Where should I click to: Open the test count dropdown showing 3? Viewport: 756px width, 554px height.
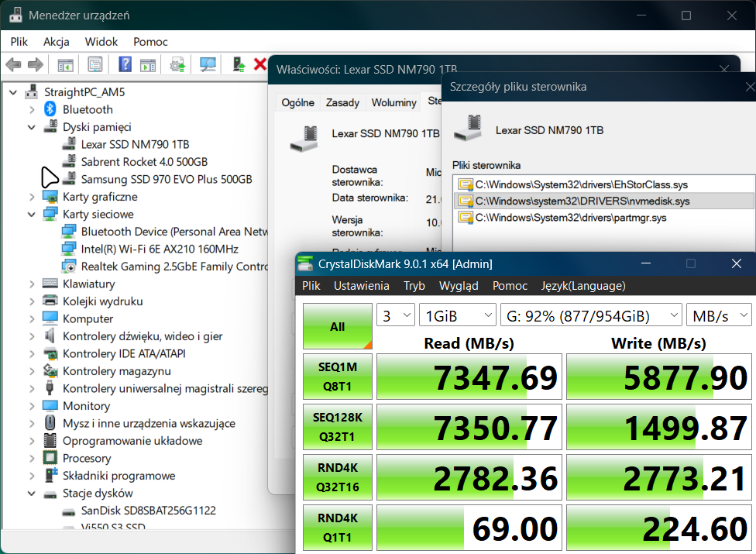[x=395, y=316]
